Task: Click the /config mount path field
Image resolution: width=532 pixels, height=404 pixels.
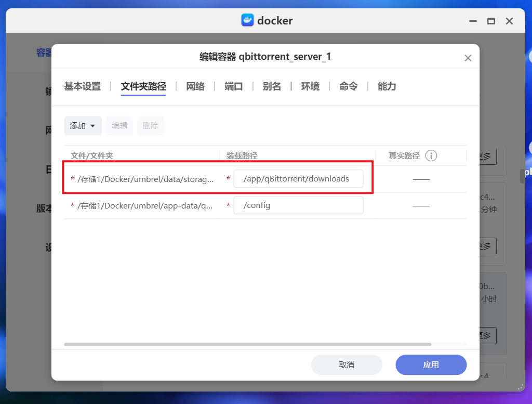Action: [x=298, y=205]
